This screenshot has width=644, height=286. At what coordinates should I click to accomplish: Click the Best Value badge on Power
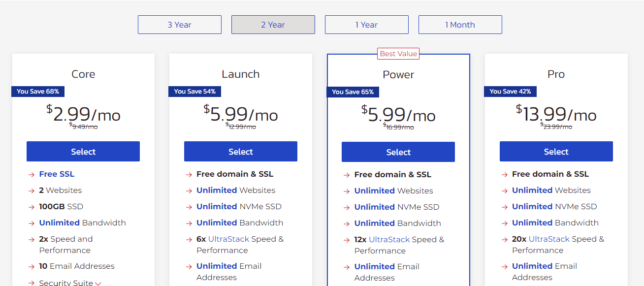pos(398,54)
